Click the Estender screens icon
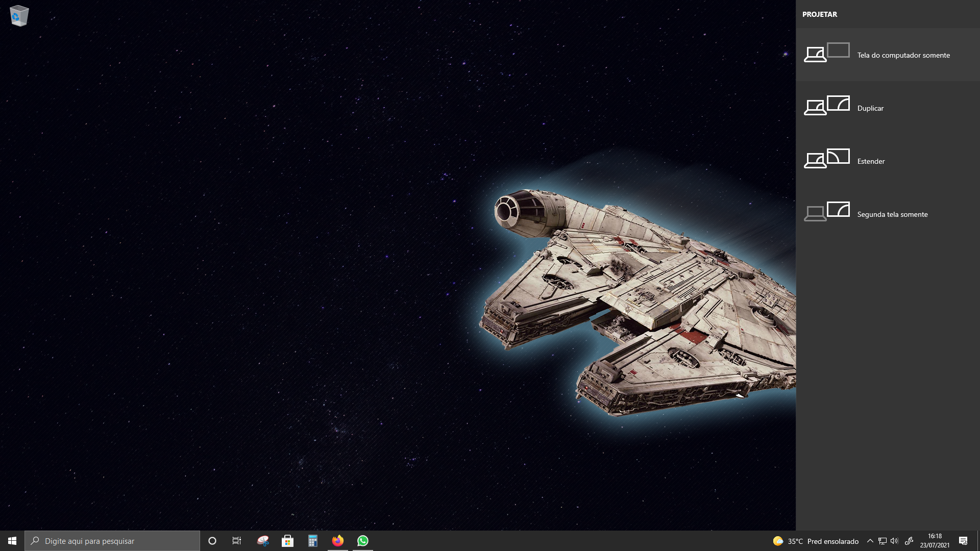 [x=827, y=159]
